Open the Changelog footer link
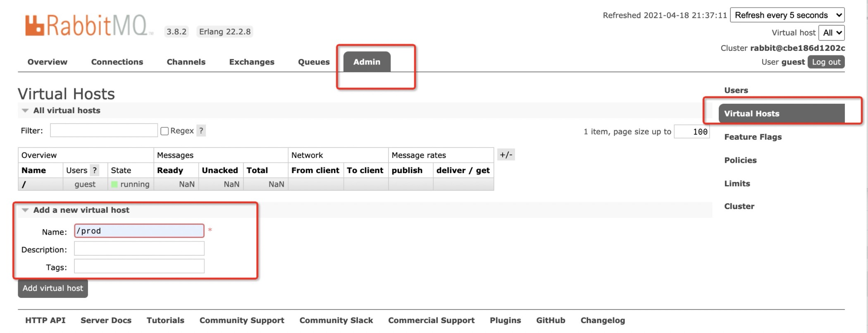This screenshot has height=333, width=868. pos(603,320)
